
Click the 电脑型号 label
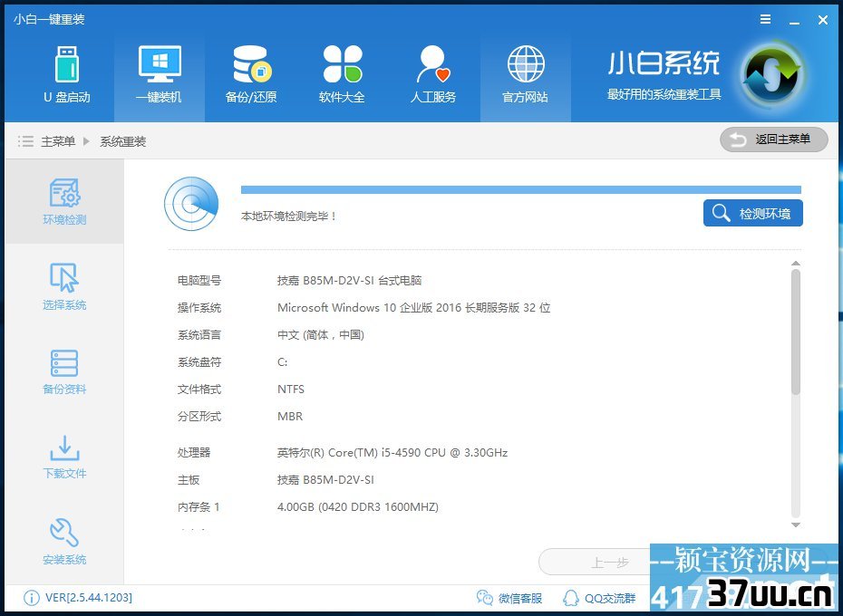(199, 280)
